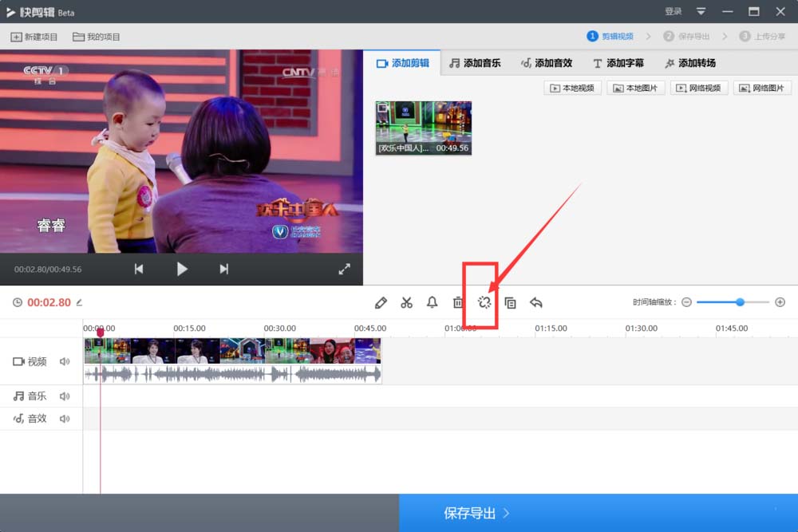
Task: Mute the 音效 track
Action: pos(65,418)
